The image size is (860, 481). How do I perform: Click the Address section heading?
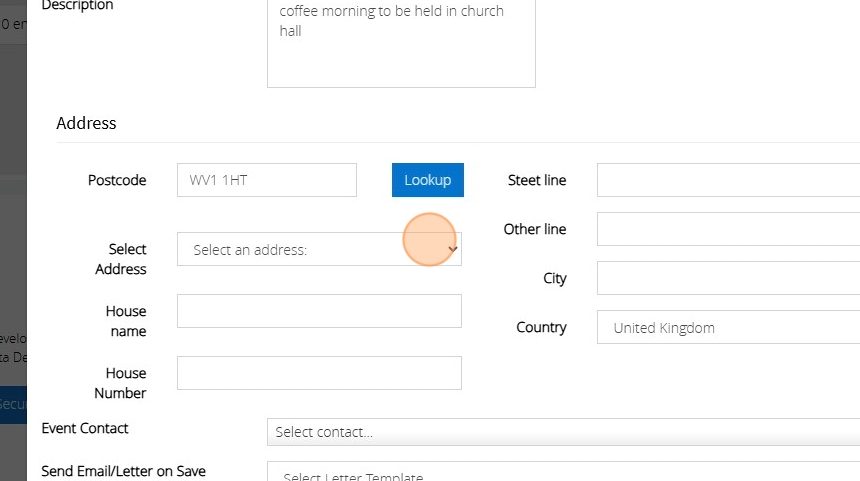coord(86,123)
